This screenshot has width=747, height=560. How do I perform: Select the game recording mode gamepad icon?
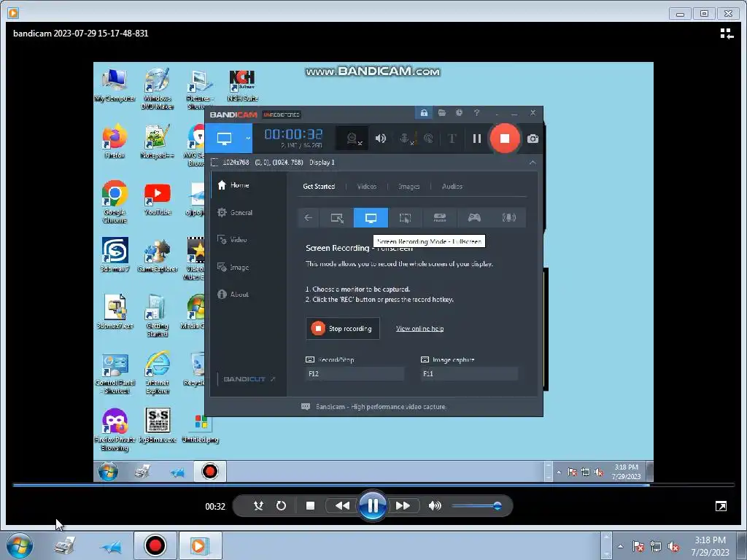click(474, 217)
